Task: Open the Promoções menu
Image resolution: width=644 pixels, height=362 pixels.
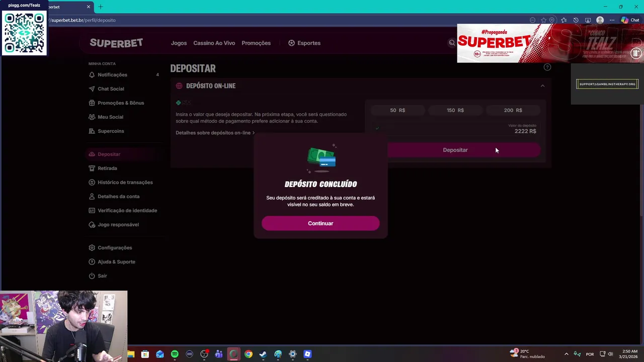Action: point(256,43)
